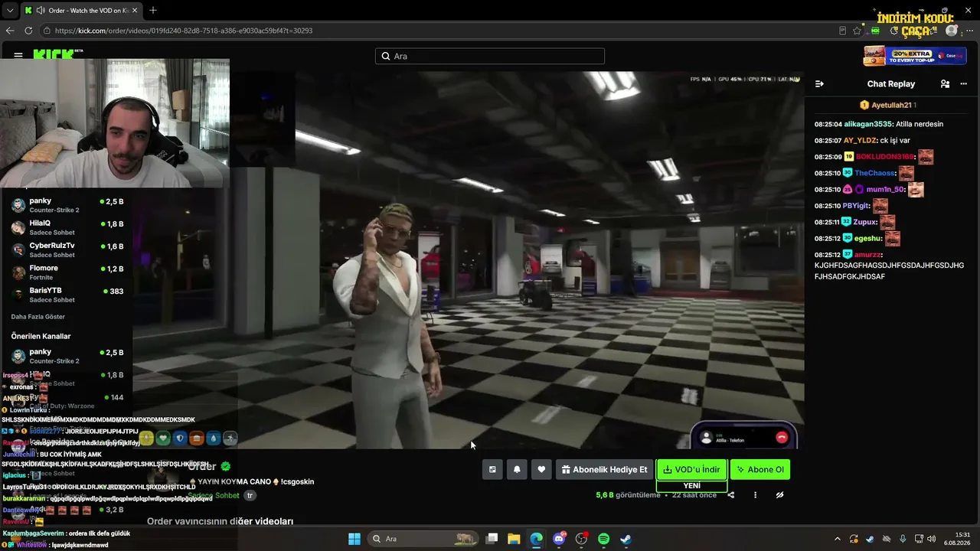Image resolution: width=980 pixels, height=551 pixels.
Task: Toggle the hide-chat crossed eye icon
Action: (779, 495)
